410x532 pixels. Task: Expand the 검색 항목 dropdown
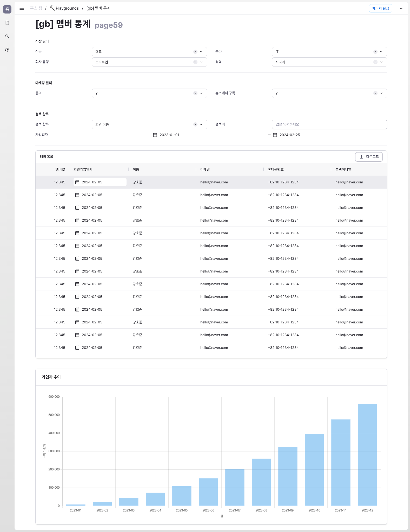(x=201, y=124)
